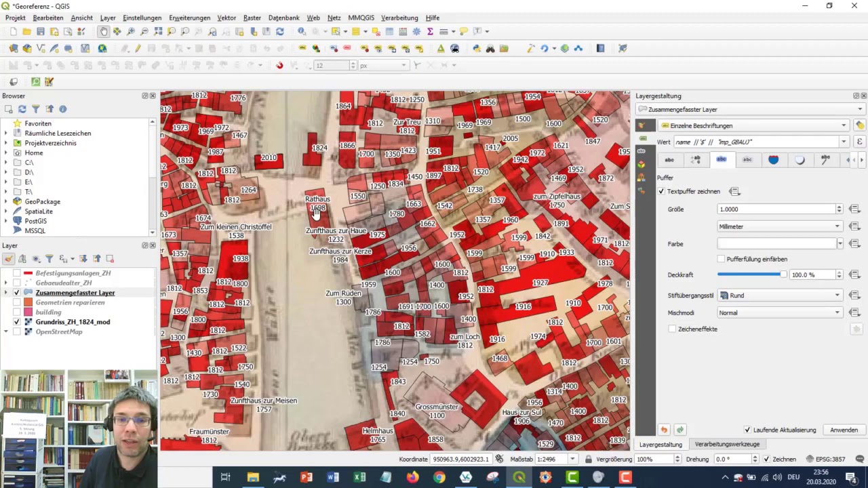Undo style change in Layergestaltung

664,430
